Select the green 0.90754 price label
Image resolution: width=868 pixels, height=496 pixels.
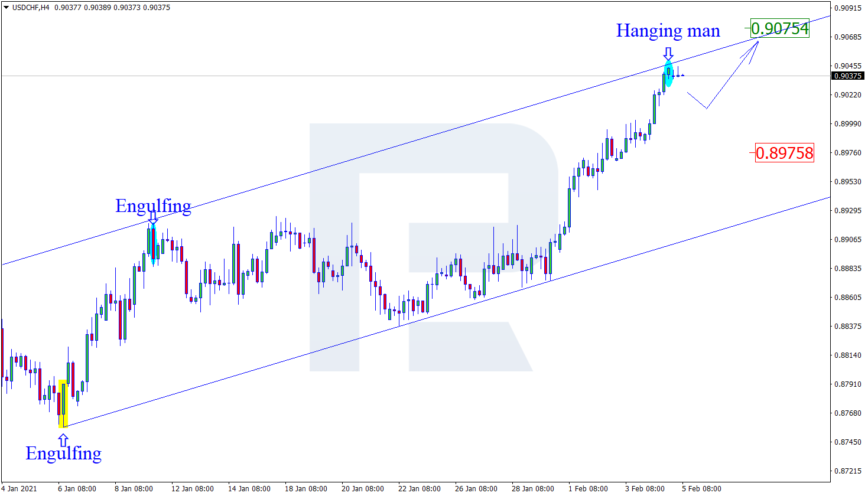pyautogui.click(x=779, y=28)
